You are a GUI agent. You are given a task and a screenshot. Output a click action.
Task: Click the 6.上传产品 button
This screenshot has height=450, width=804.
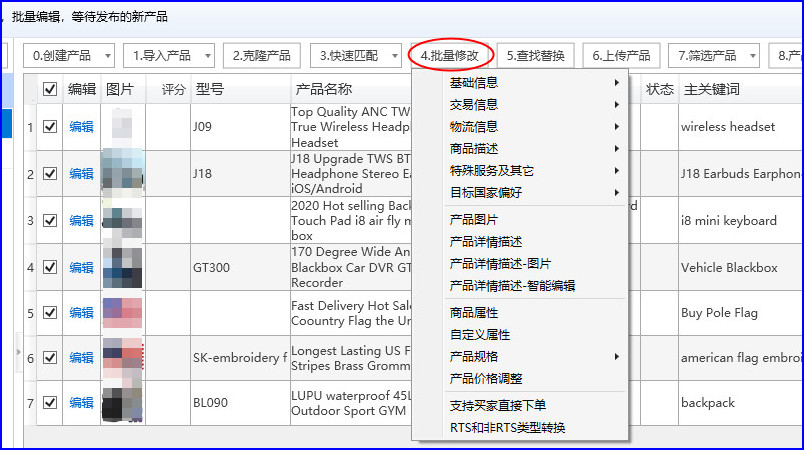point(621,56)
